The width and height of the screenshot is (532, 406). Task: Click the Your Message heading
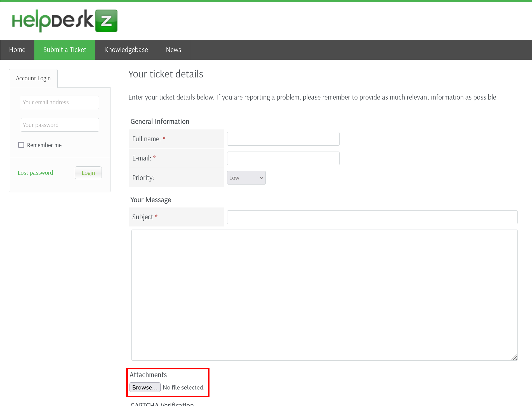click(150, 200)
